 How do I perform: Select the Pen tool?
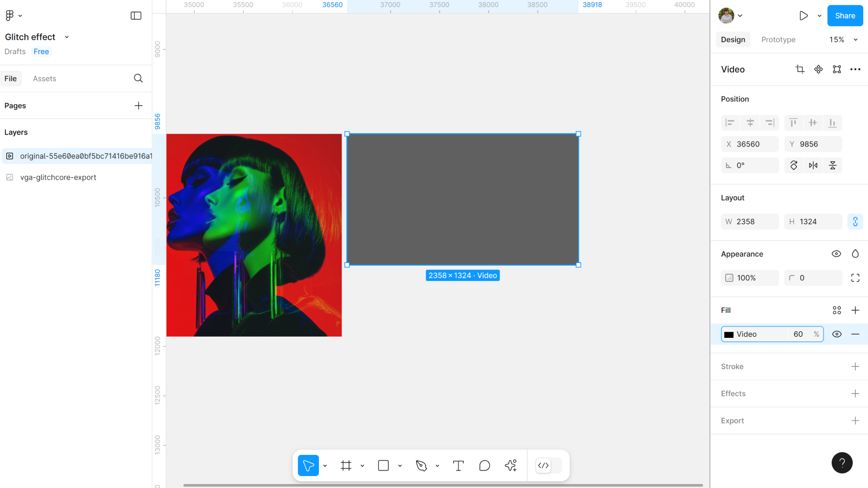click(421, 466)
